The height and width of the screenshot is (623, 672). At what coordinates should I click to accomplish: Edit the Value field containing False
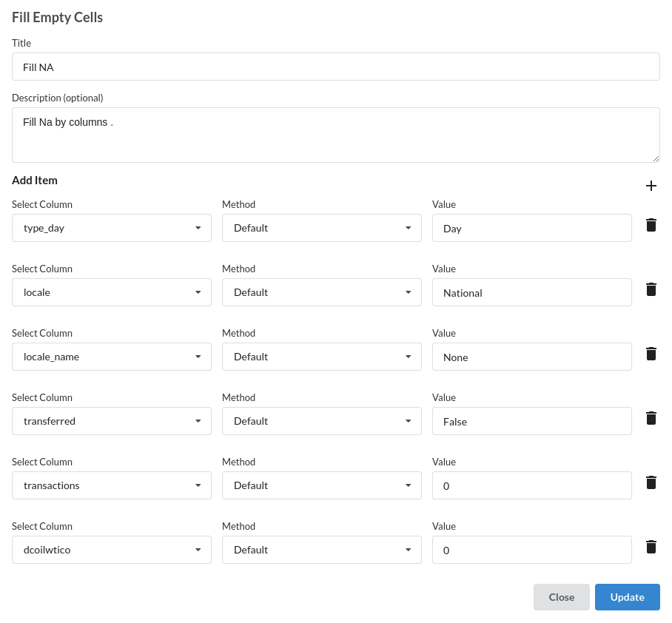(532, 421)
